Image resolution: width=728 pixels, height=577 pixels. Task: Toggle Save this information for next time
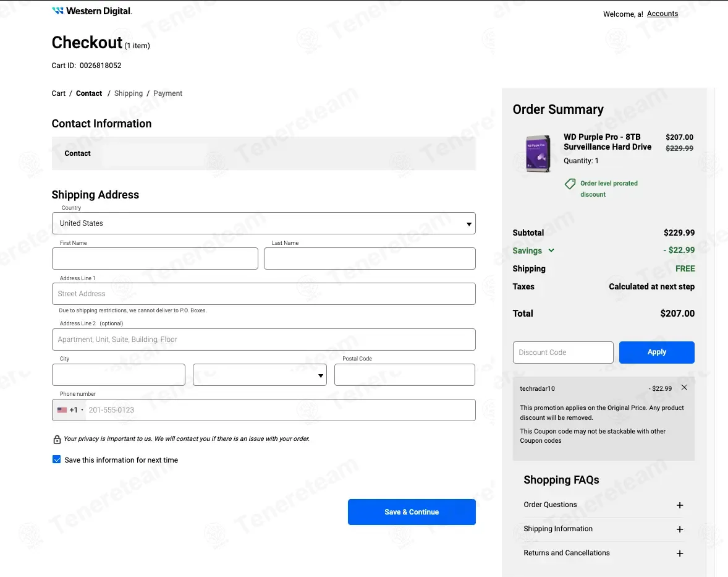click(x=57, y=459)
